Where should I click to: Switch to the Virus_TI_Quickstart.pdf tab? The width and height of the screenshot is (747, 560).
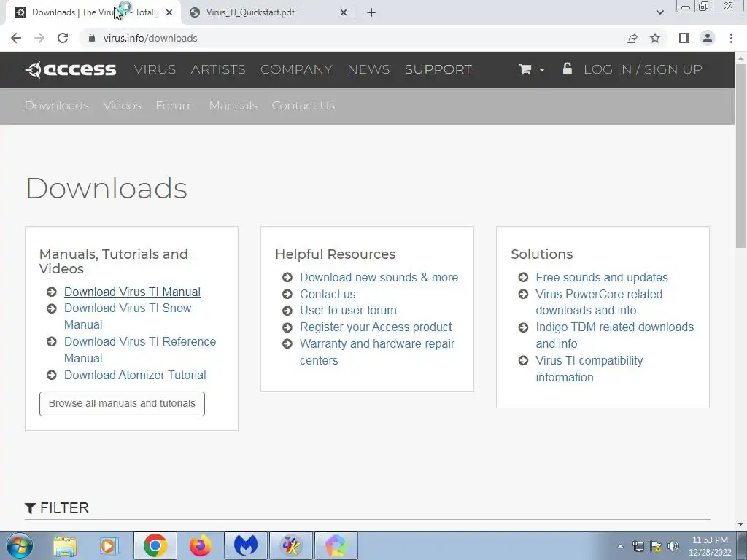(x=268, y=12)
